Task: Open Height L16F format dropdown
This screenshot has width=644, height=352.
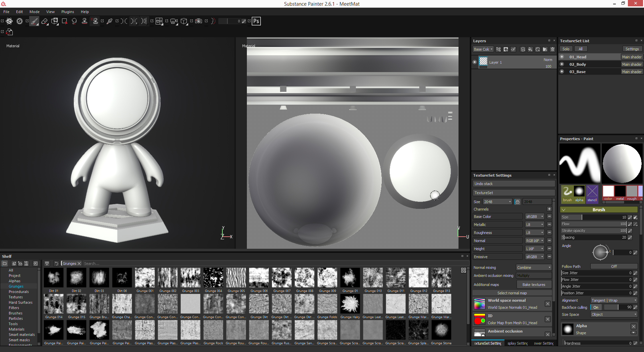Action: (x=535, y=249)
